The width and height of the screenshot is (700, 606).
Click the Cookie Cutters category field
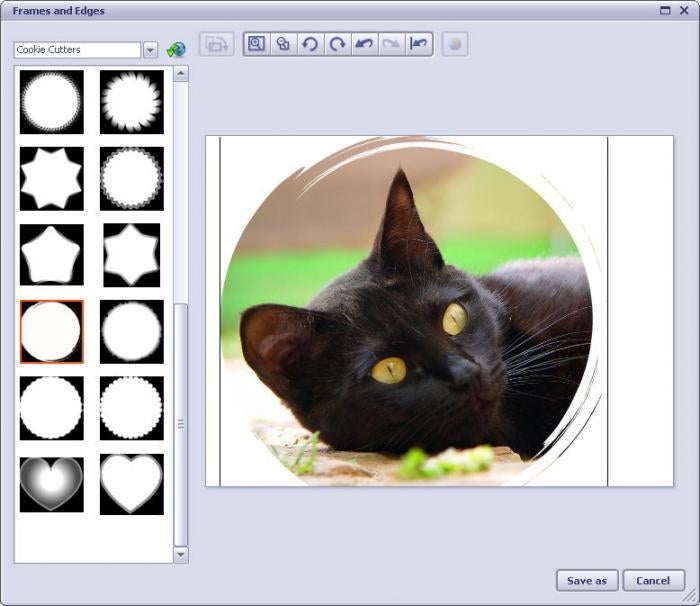pos(77,50)
